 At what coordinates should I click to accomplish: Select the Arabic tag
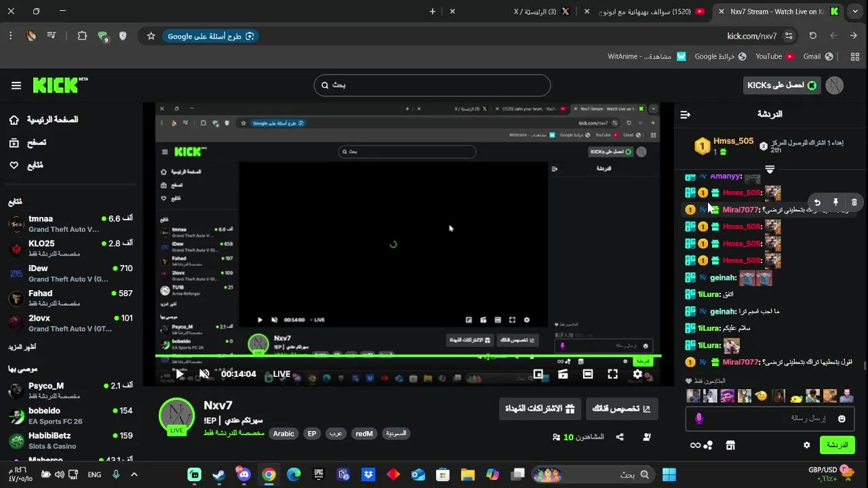point(283,434)
